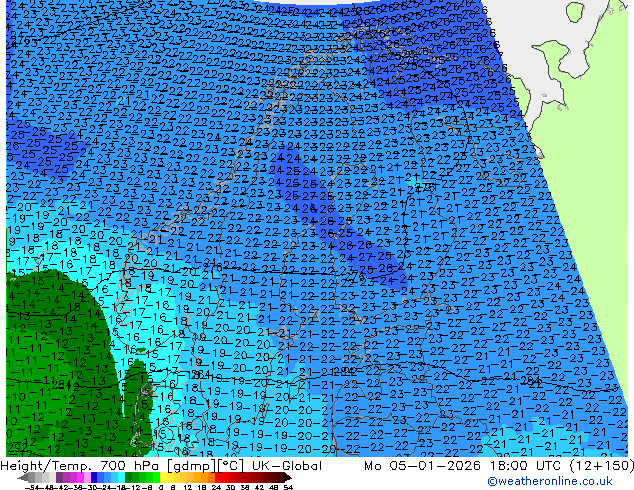Screen dimensions: 634x490
Task: Click the forecast timestamp 'Mo 05-01-2026 18:00 UTC'
Action: coord(463,466)
